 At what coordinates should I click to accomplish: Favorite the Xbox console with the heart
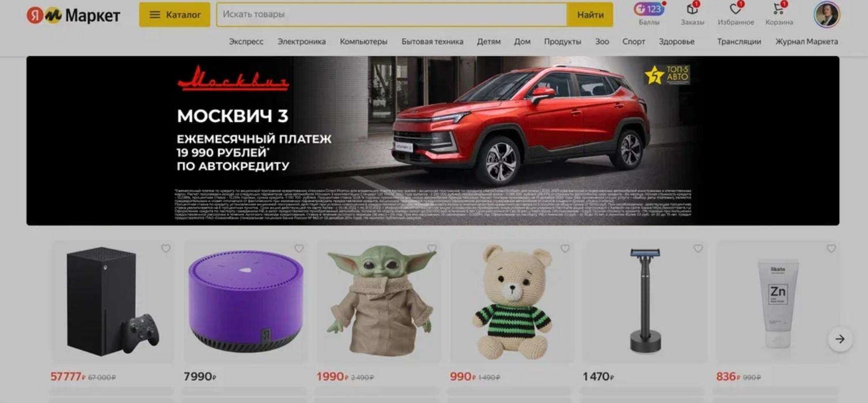[x=166, y=248]
